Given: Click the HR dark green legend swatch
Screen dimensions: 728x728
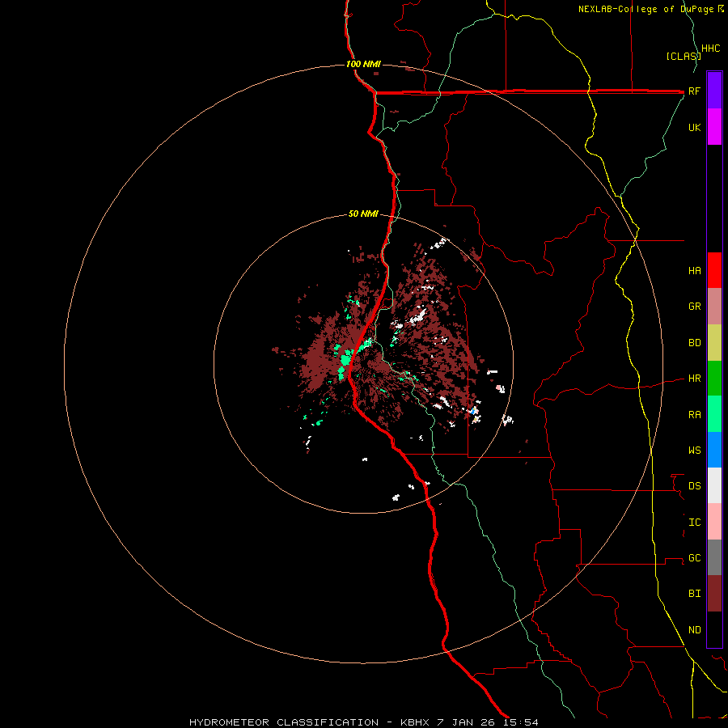Looking at the screenshot, I should tap(714, 379).
